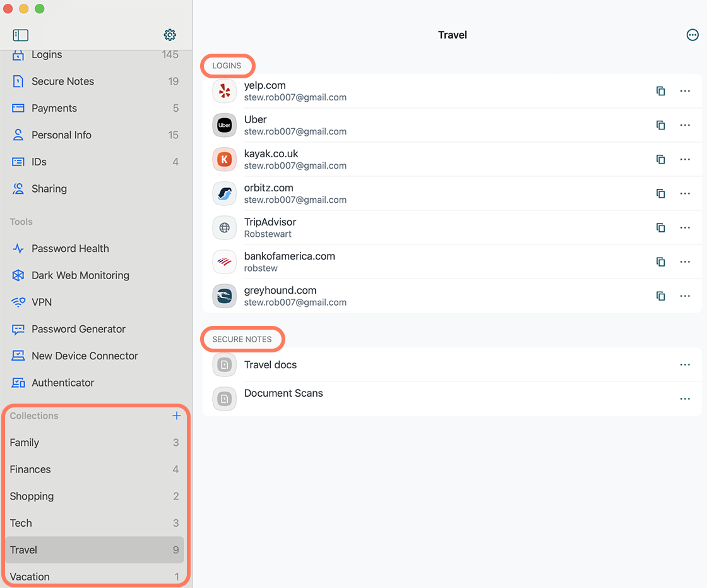707x588 pixels.
Task: Copy the Uber login password
Action: click(660, 125)
